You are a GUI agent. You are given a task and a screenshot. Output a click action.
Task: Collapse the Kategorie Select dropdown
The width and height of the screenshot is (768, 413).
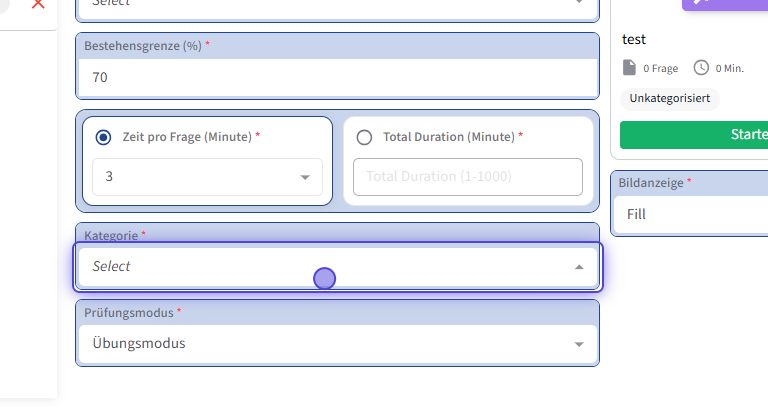point(579,267)
